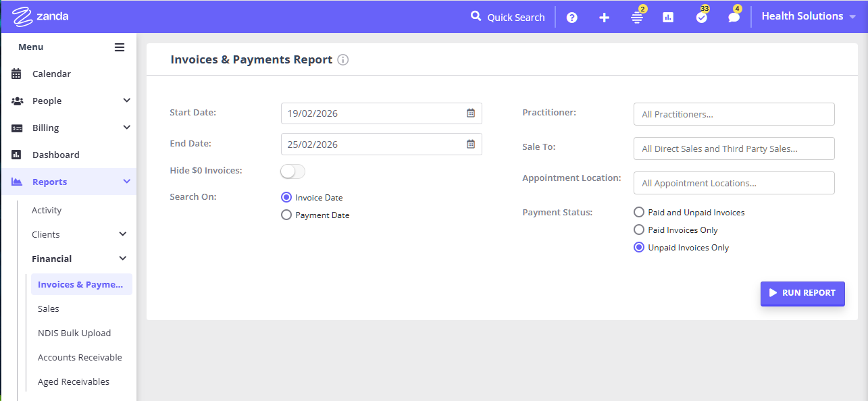
Task: Open messages chat bubble icon
Action: pos(734,18)
